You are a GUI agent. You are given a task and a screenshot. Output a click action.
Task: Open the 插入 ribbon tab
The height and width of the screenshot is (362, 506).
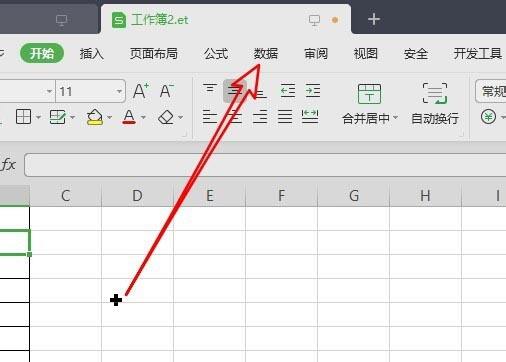(92, 54)
